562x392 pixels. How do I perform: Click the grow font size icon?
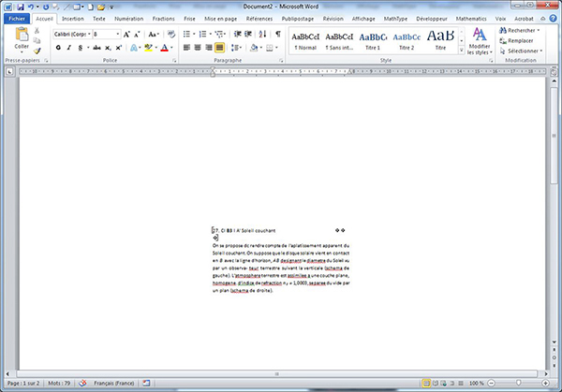126,34
